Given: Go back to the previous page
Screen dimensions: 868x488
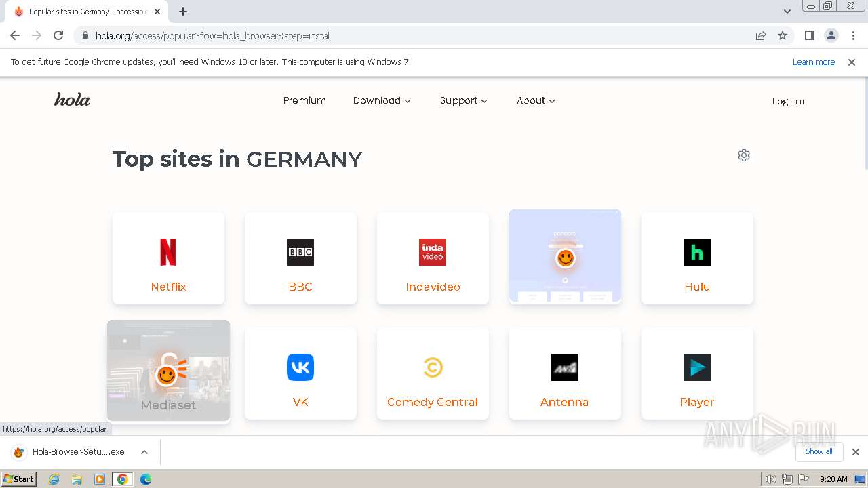Looking at the screenshot, I should pyautogui.click(x=15, y=35).
